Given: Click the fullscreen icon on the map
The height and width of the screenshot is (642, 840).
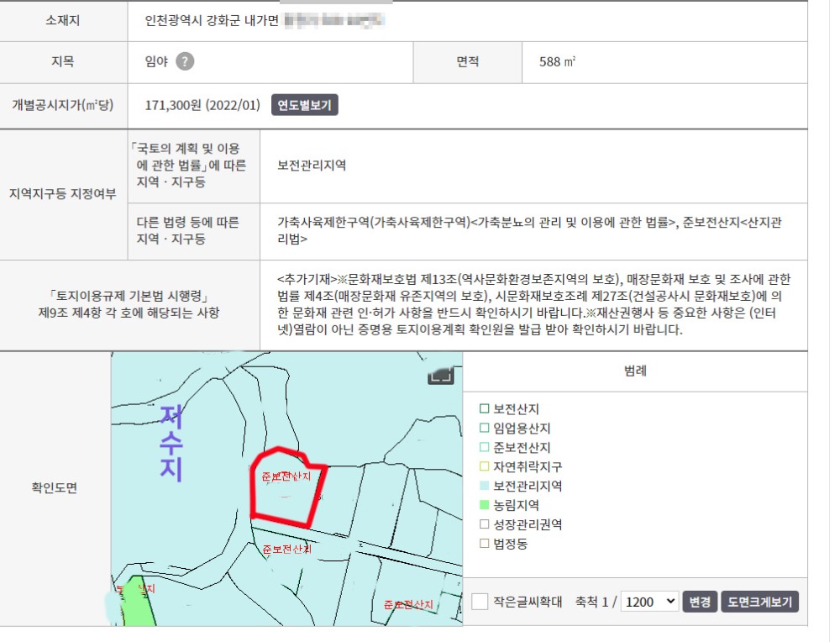Looking at the screenshot, I should click(441, 375).
